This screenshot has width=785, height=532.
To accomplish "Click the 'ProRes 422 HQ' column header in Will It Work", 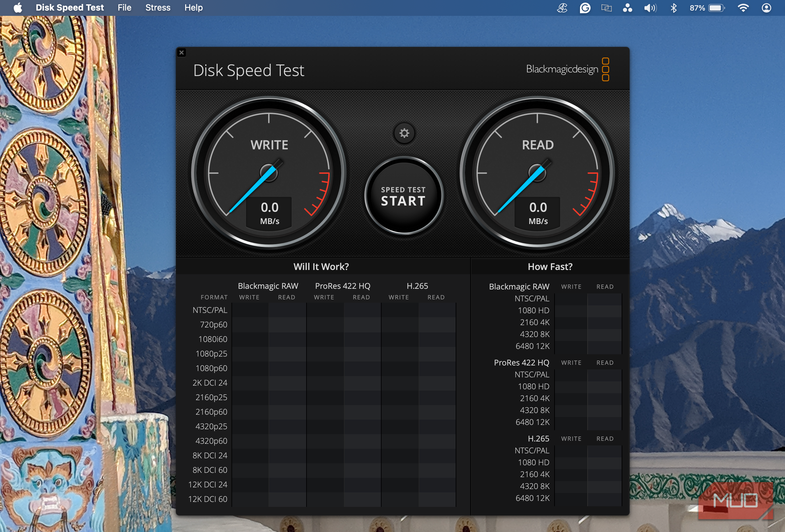I will (x=343, y=286).
